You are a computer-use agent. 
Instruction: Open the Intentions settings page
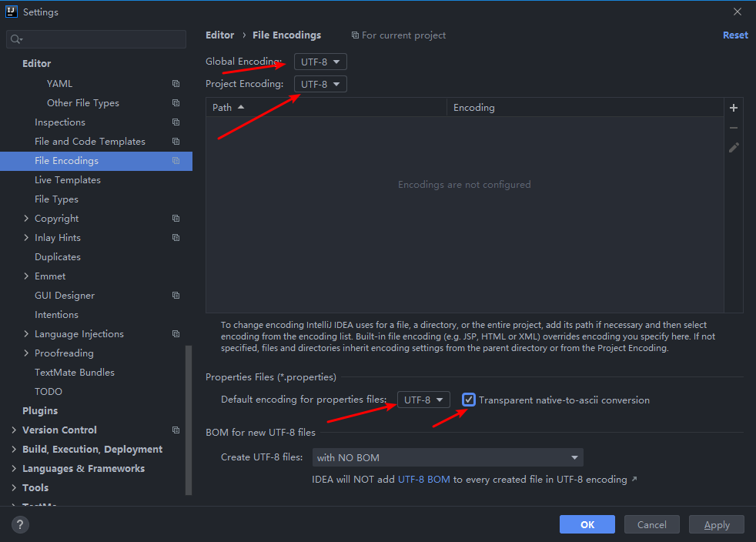pyautogui.click(x=56, y=314)
